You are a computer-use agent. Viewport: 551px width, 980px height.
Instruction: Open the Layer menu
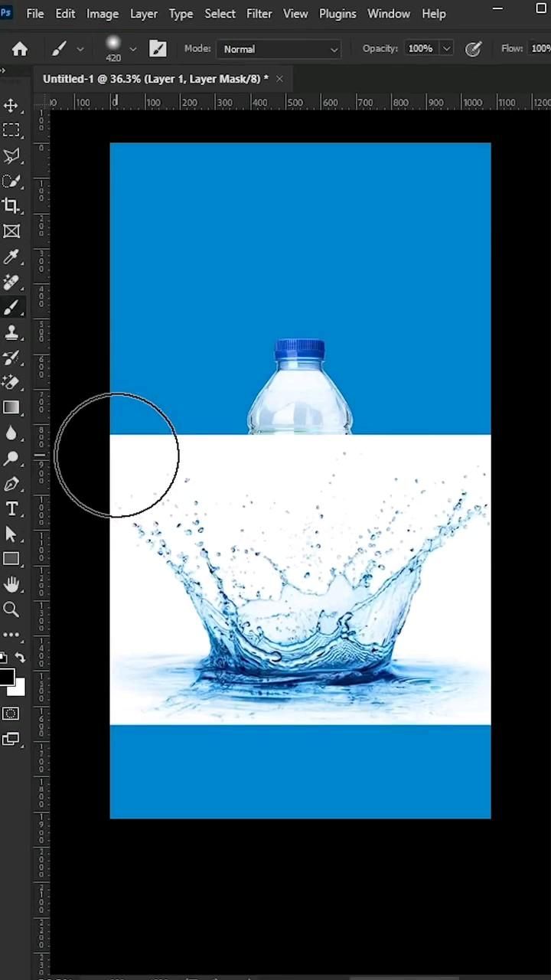click(x=144, y=14)
